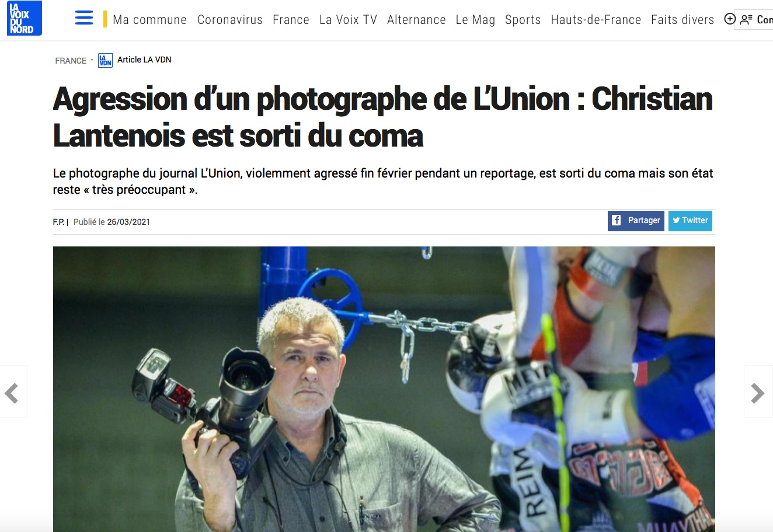Open La Voix du Nord home logo

(25, 18)
